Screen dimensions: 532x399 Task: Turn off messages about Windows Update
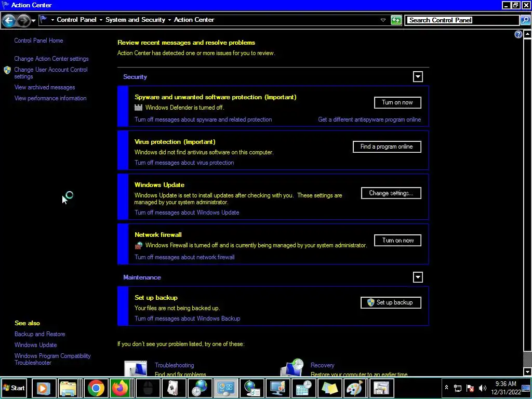pos(187,212)
